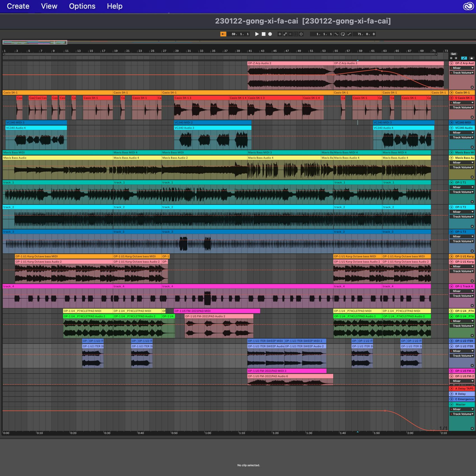Click the arrangement overview thumbnail
476x476 pixels.
[x=35, y=42]
